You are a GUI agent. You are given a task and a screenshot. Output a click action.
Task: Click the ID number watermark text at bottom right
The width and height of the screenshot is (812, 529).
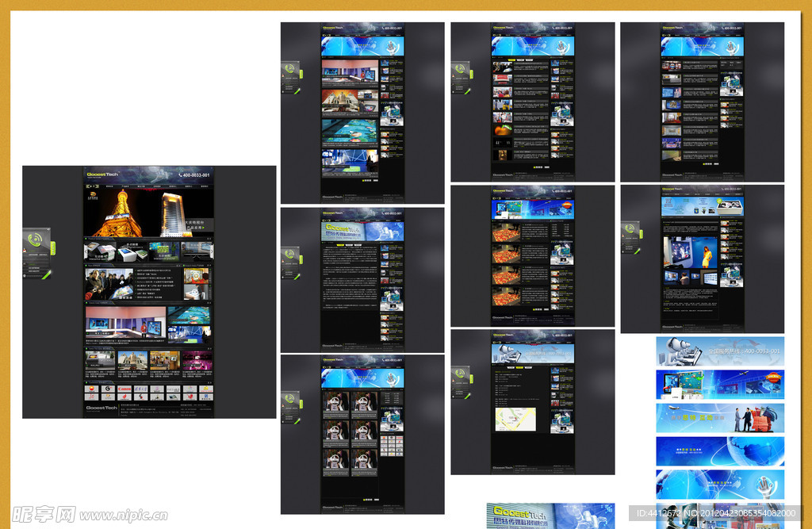(720, 514)
